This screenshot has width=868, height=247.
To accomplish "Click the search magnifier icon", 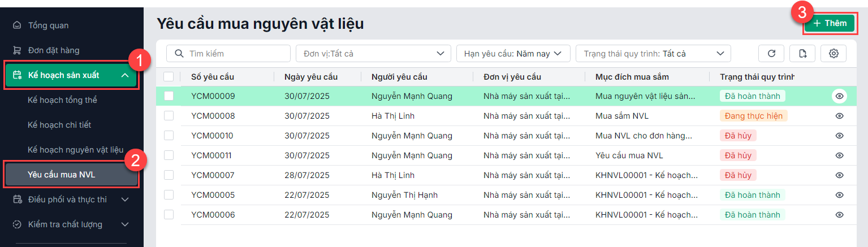I will 179,54.
